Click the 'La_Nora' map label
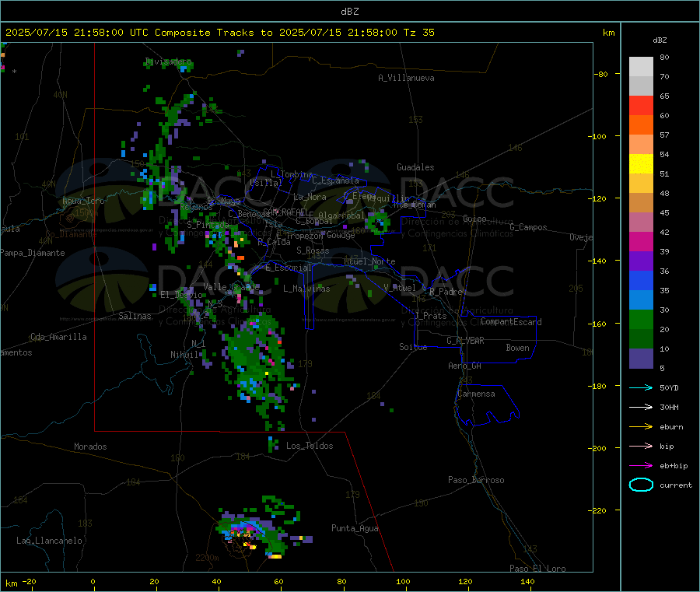 click(310, 197)
